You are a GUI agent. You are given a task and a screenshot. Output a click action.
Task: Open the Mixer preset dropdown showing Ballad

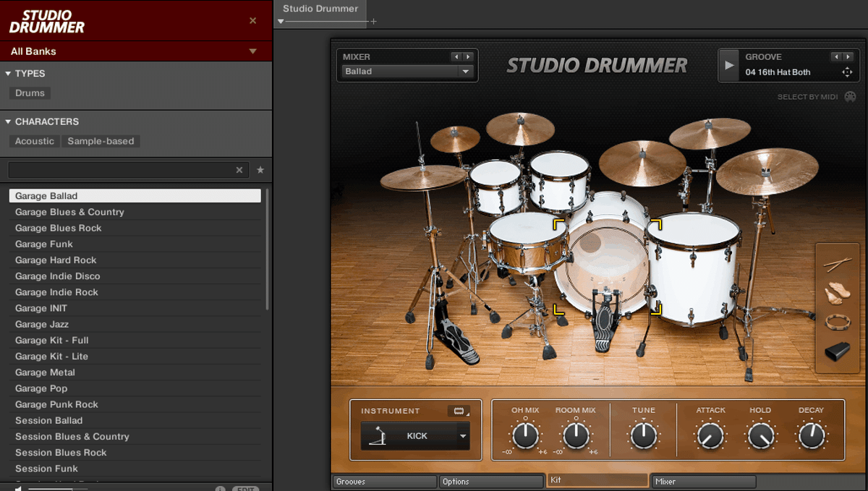click(407, 72)
